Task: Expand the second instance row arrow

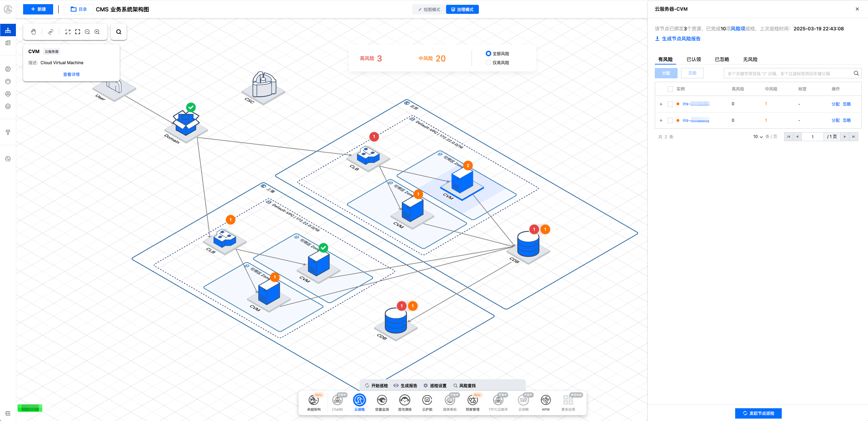Action: click(661, 120)
